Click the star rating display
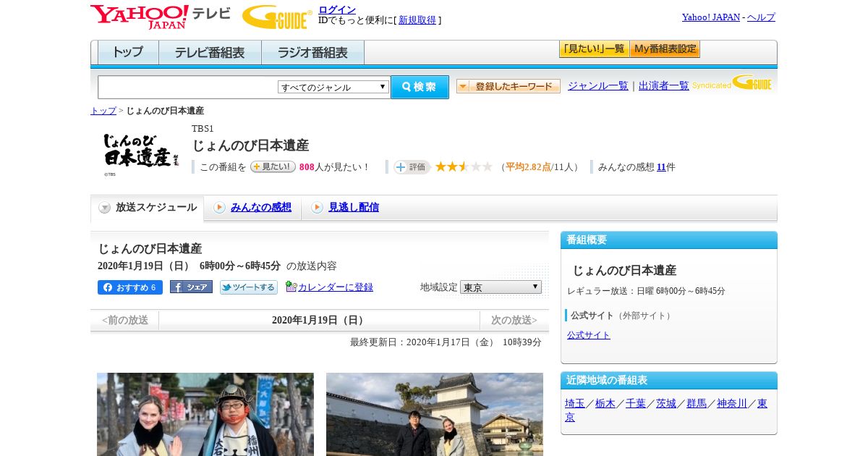This screenshot has height=456, width=868. point(464,167)
